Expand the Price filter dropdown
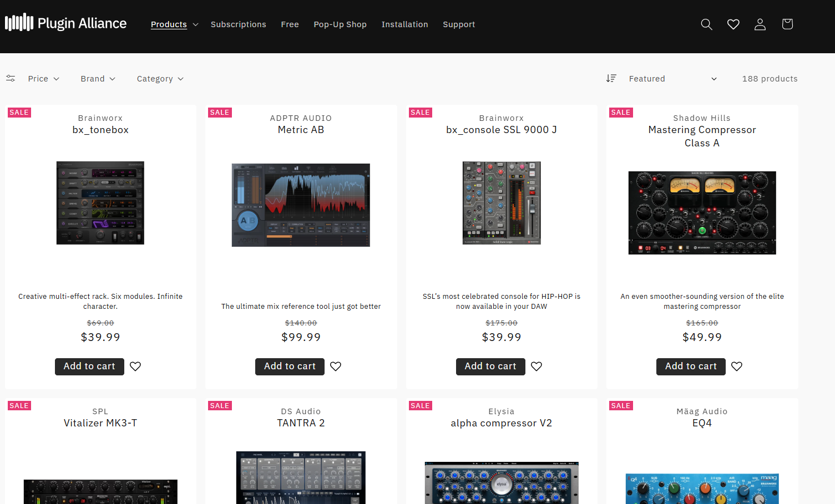835x504 pixels. [x=43, y=78]
